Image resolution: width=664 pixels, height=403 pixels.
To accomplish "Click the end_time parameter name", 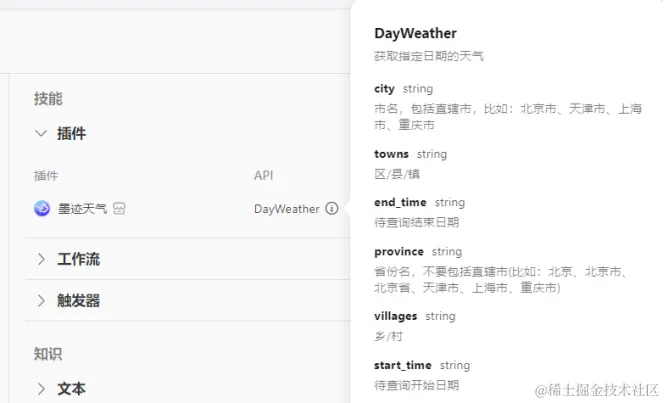I will pyautogui.click(x=400, y=203).
